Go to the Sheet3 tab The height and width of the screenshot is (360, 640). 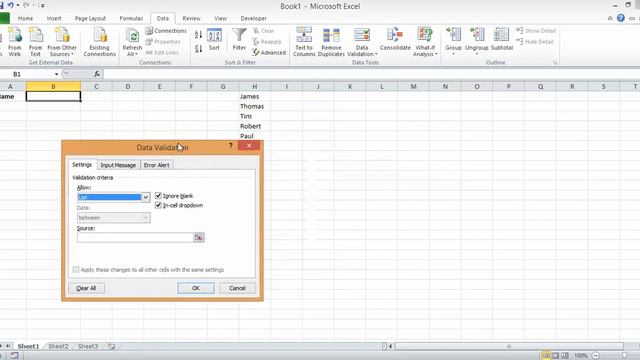coord(88,346)
